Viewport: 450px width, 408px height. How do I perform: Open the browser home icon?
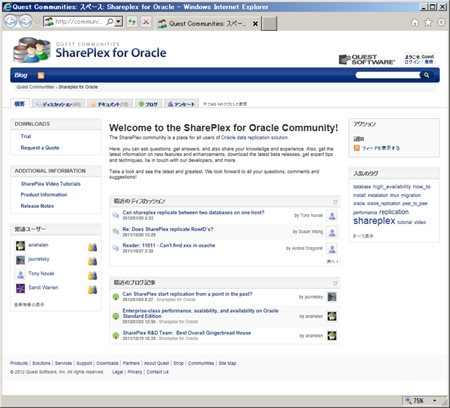point(415,23)
